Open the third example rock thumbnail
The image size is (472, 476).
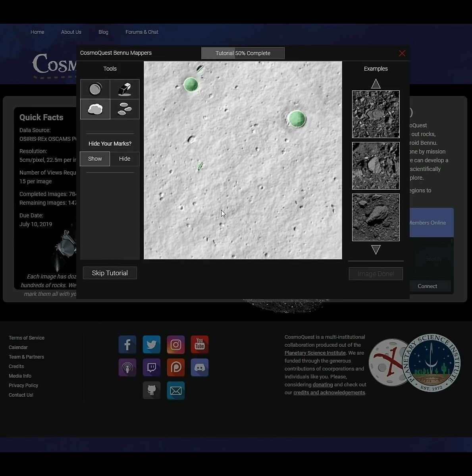(376, 217)
